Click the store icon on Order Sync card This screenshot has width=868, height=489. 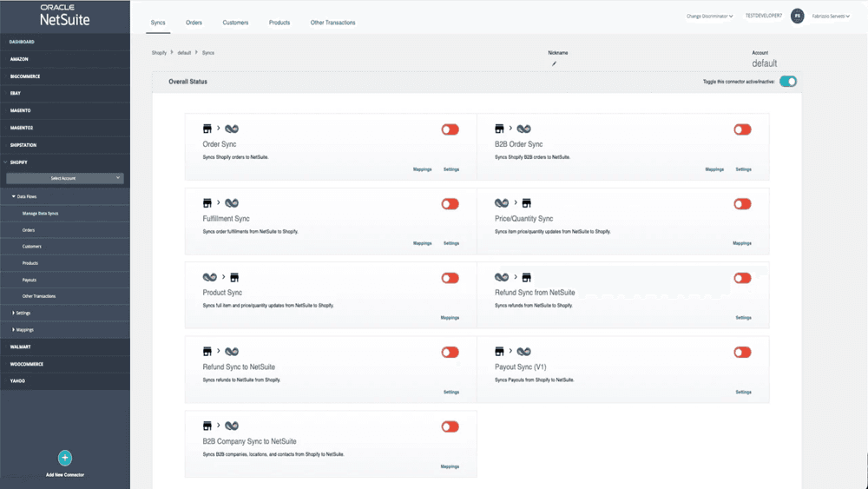(x=207, y=129)
